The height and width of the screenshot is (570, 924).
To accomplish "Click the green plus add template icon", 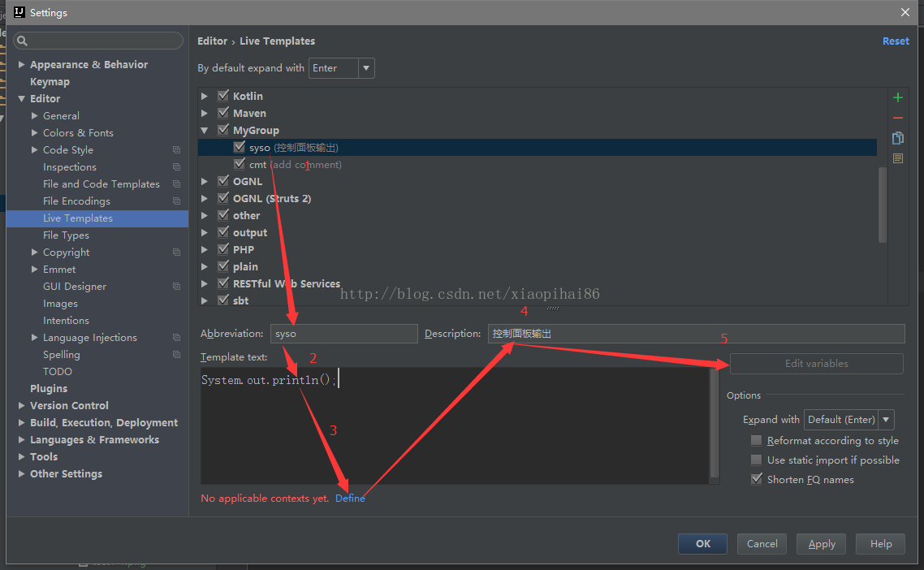I will click(897, 98).
